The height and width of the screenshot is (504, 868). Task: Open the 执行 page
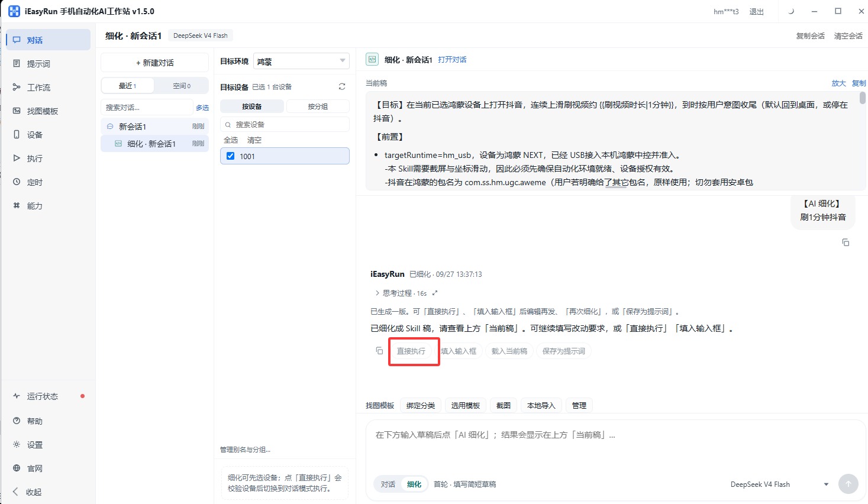pyautogui.click(x=49, y=159)
